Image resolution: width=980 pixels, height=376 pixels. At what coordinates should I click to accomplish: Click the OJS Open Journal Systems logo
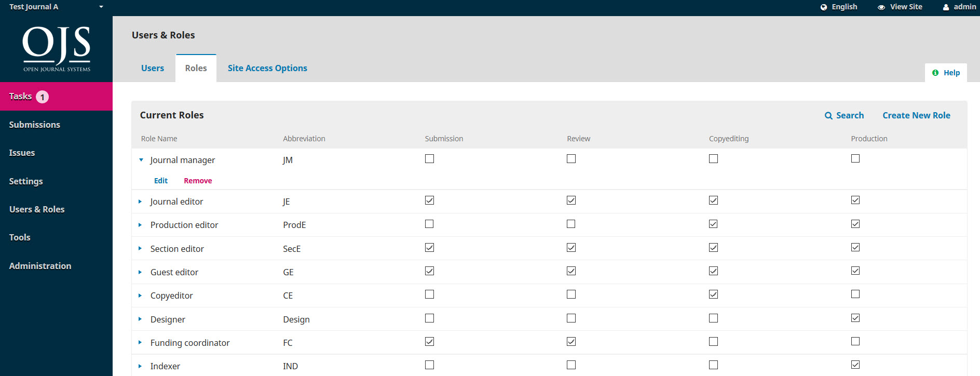point(57,49)
